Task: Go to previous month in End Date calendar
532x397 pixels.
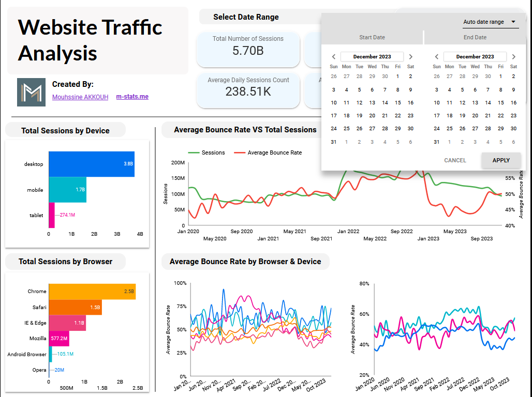Action: (437, 57)
